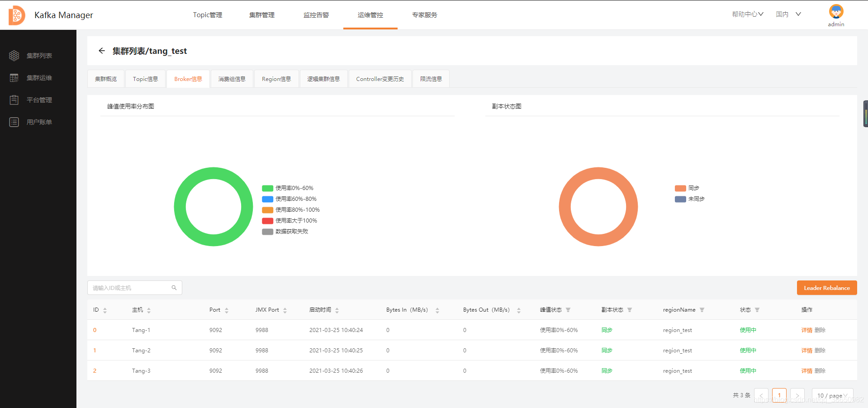Open the regionName filter icon
This screenshot has height=408, width=868.
coord(702,310)
